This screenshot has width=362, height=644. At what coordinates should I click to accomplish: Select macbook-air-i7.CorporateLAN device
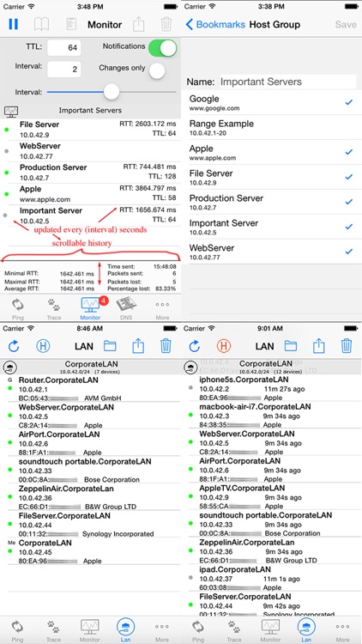click(271, 416)
